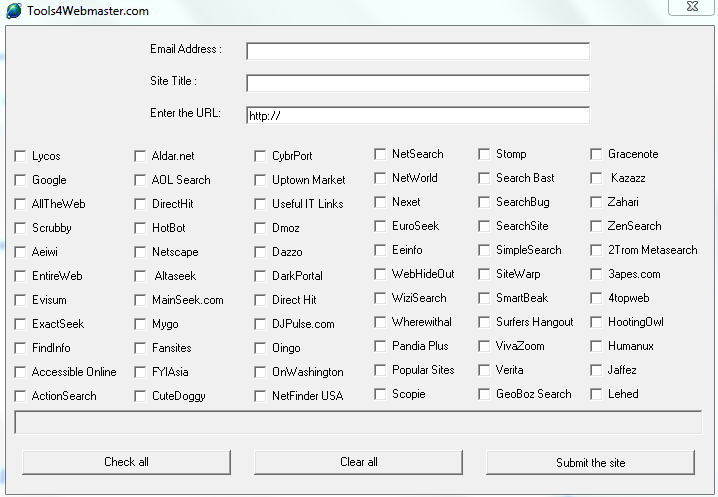This screenshot has width=718, height=497.
Task: Enable the 2Trom Metasearch checkbox
Action: pyautogui.click(x=596, y=250)
